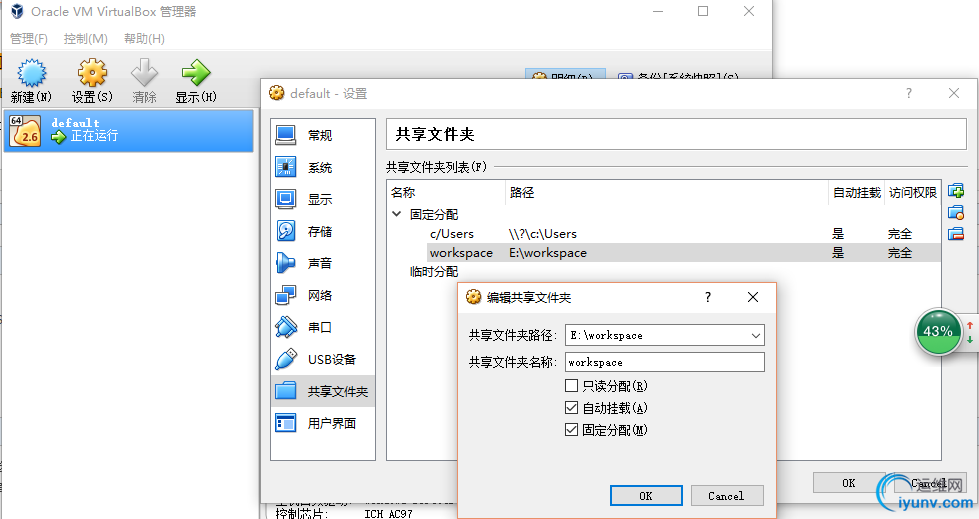Open the General (常规) settings page

click(x=323, y=135)
